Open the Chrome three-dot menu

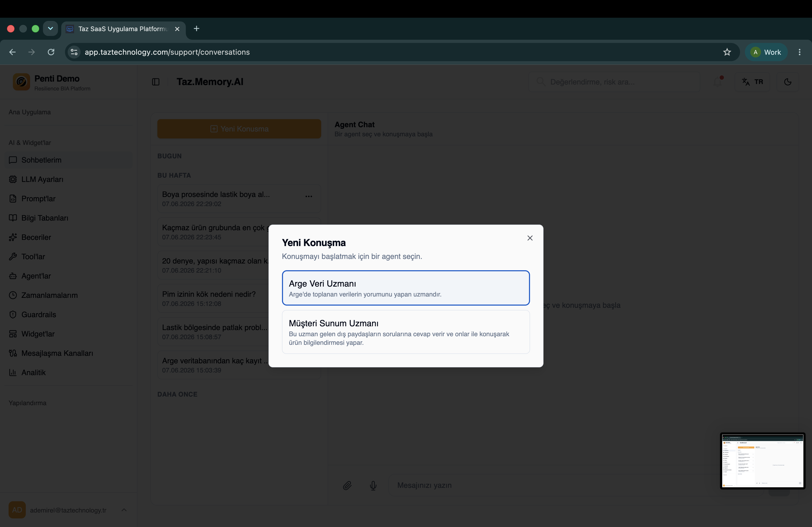click(799, 52)
